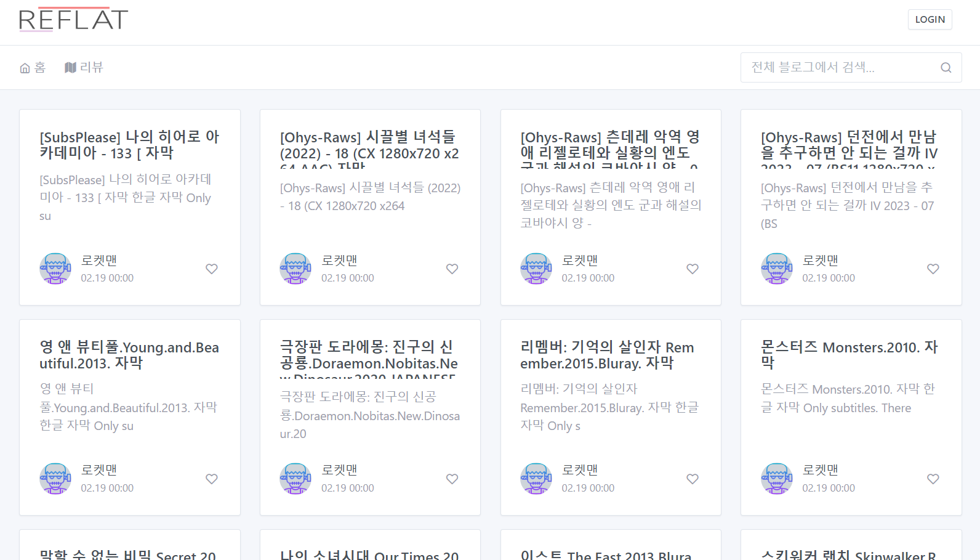This screenshot has height=560, width=980.
Task: Click author avatar on 시끌별 녀석들 card
Action: click(x=295, y=269)
